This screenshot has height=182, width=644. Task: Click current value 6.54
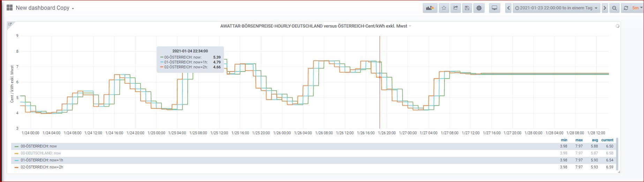point(609,160)
